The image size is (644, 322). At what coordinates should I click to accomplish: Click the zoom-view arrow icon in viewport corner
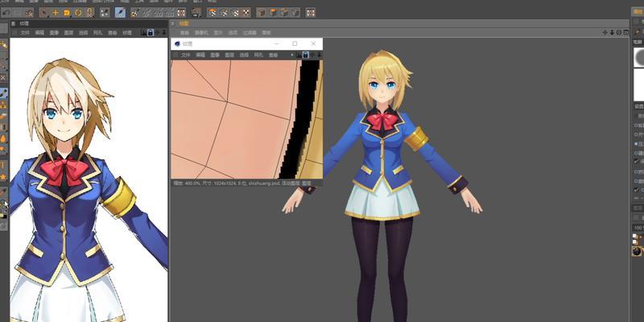click(x=612, y=32)
